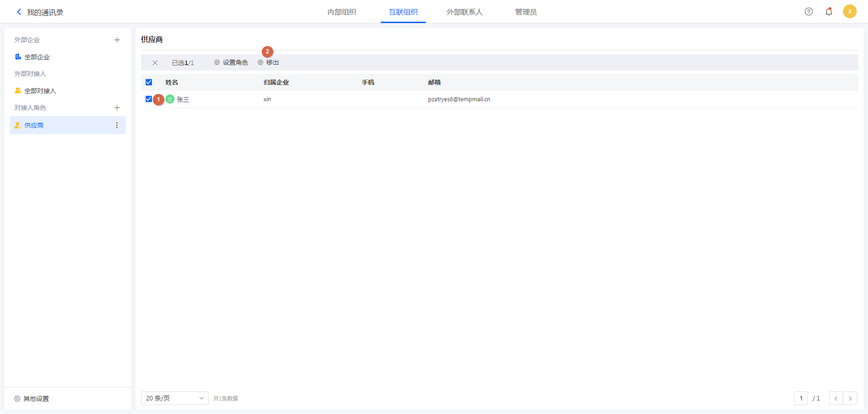Viewport: 868px width, 414px height.
Task: Go to previous page arrow
Action: pos(835,398)
